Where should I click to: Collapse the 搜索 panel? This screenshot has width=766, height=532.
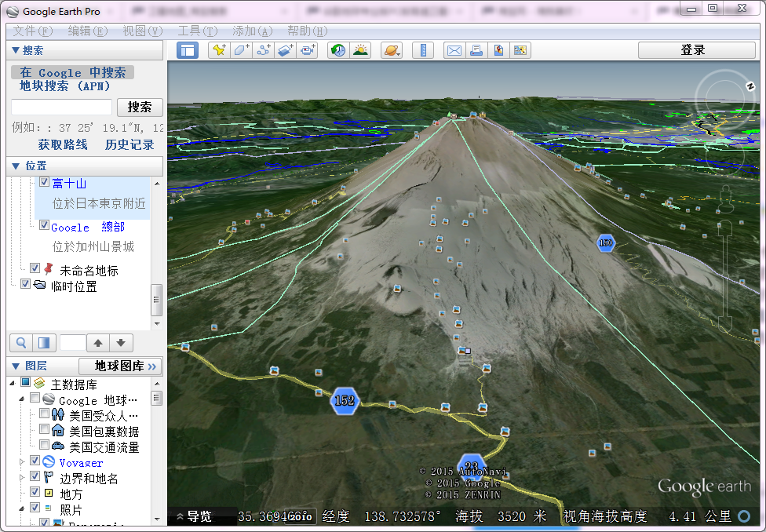pos(15,50)
